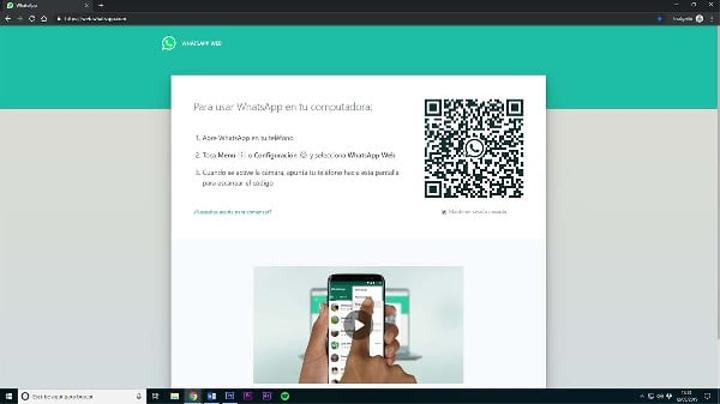
Task: Show hidden system tray icons
Action: pyautogui.click(x=640, y=396)
